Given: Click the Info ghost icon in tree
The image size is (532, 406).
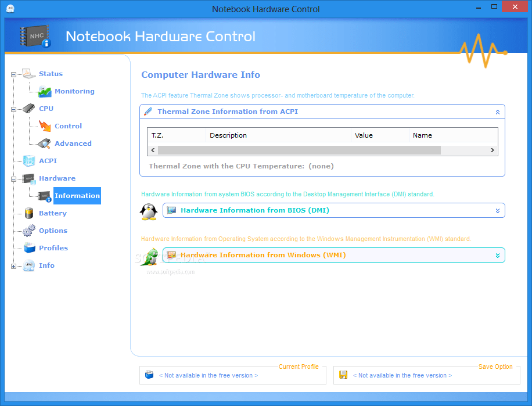Looking at the screenshot, I should (x=29, y=265).
